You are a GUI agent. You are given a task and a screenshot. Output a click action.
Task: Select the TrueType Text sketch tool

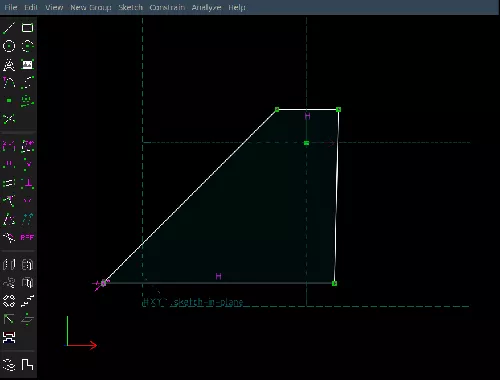pyautogui.click(x=9, y=64)
